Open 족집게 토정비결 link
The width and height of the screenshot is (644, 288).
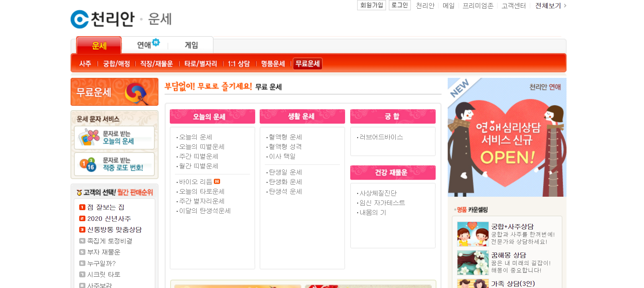point(110,241)
